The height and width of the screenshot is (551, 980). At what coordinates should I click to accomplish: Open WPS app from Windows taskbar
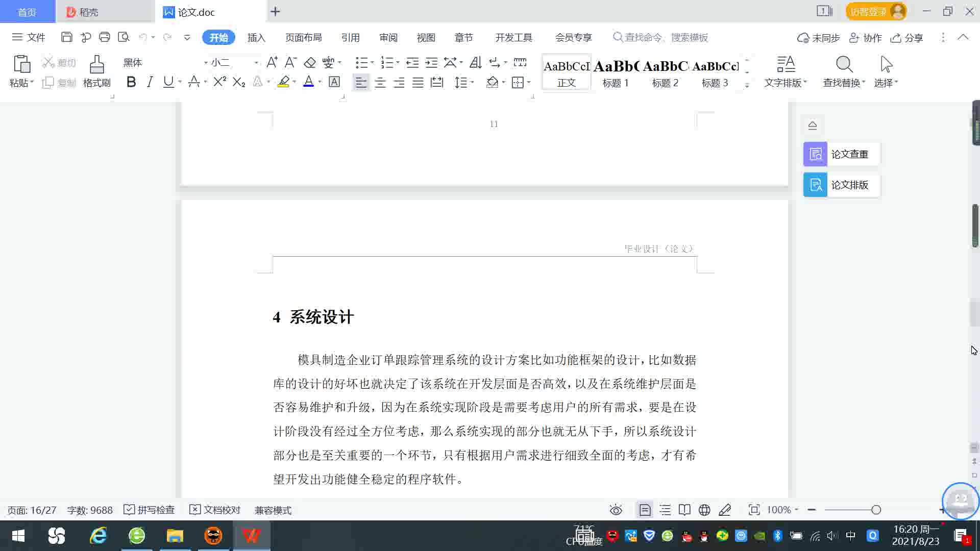(x=251, y=536)
